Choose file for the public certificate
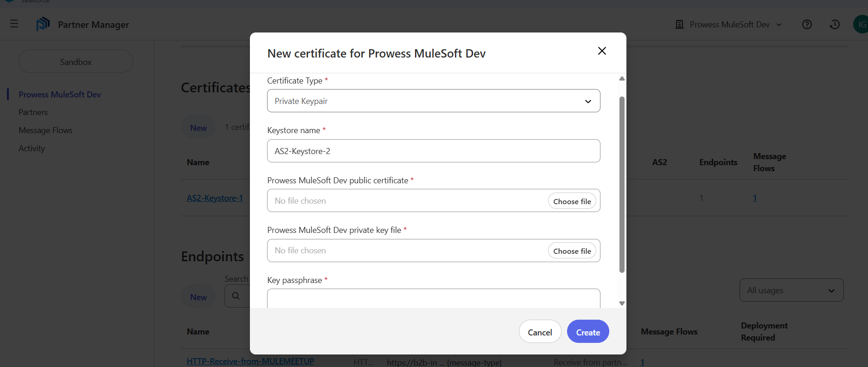This screenshot has width=868, height=367. point(572,201)
